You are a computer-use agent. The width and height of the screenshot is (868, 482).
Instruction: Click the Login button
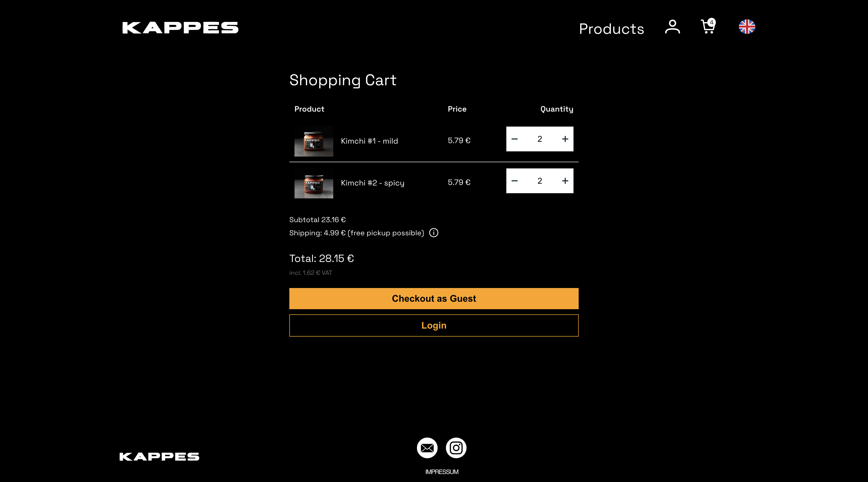(434, 325)
